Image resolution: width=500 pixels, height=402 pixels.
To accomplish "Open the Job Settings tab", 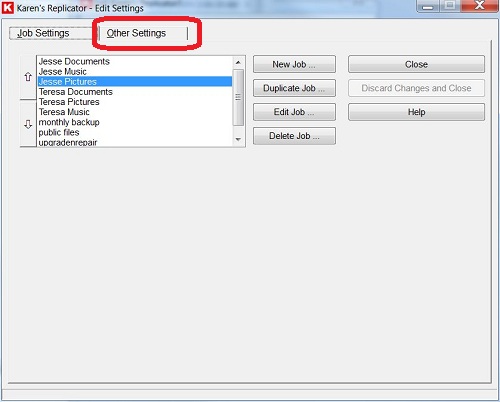I will 44,33.
